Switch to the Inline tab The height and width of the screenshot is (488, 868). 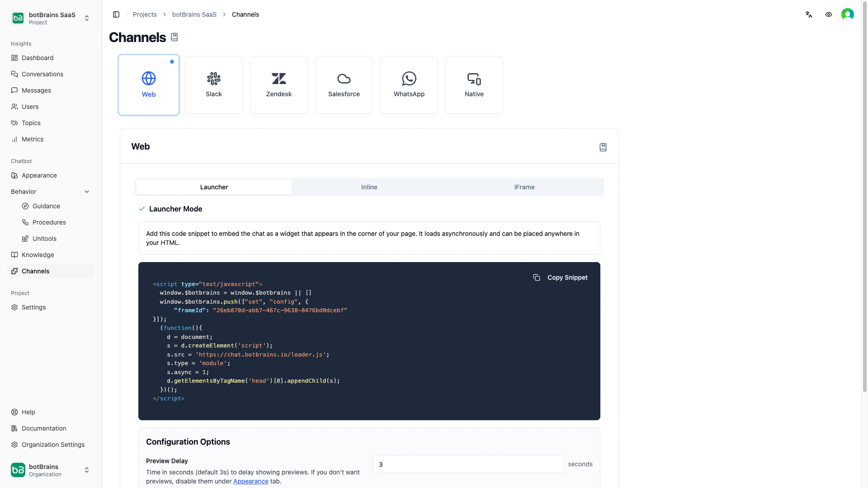pyautogui.click(x=369, y=187)
